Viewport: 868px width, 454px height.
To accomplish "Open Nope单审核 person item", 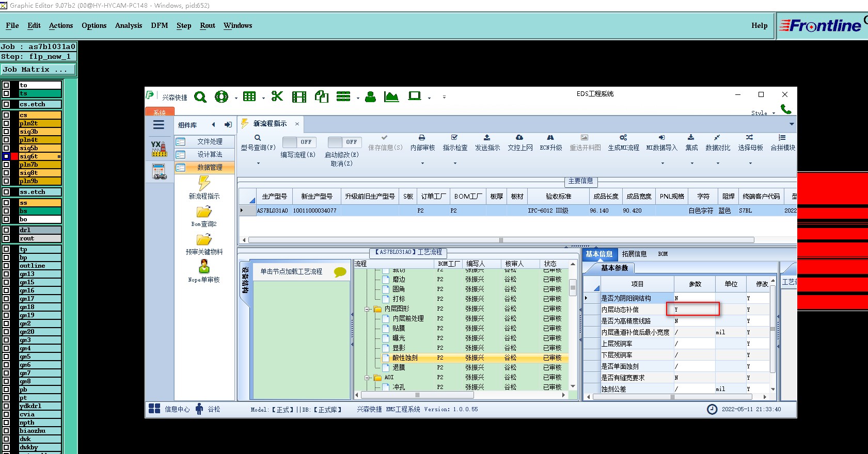I will tap(204, 271).
